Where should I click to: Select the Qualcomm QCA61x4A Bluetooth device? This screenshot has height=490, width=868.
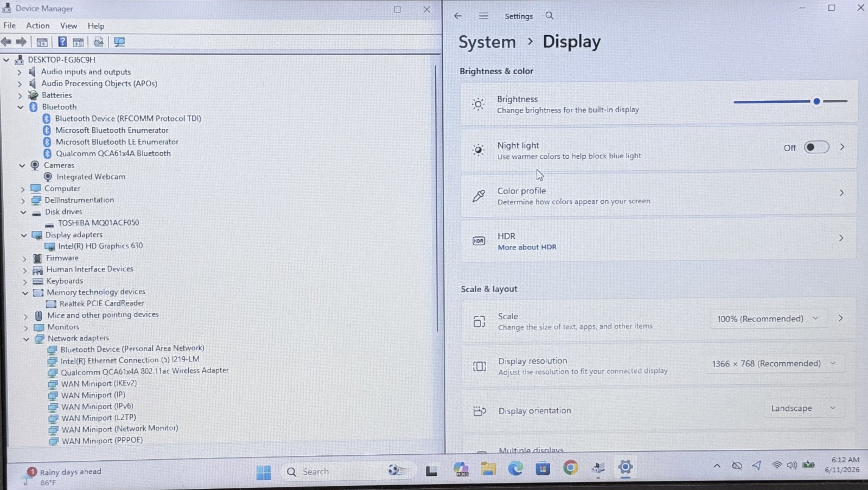tap(113, 153)
